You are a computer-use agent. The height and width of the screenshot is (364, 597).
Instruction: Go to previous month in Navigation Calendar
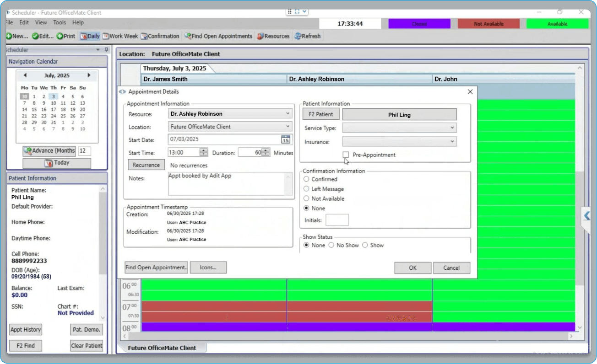tap(25, 75)
